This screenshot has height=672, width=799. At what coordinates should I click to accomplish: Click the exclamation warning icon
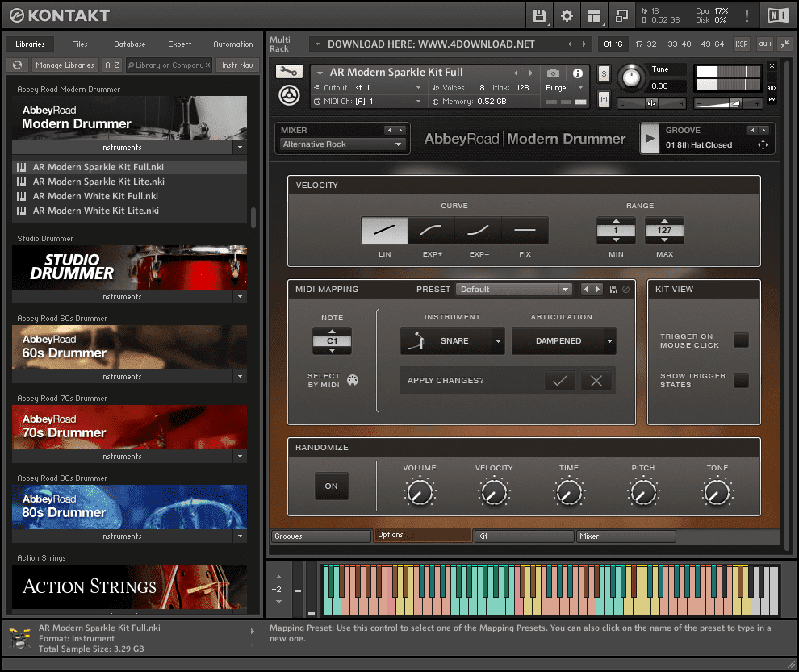747,16
